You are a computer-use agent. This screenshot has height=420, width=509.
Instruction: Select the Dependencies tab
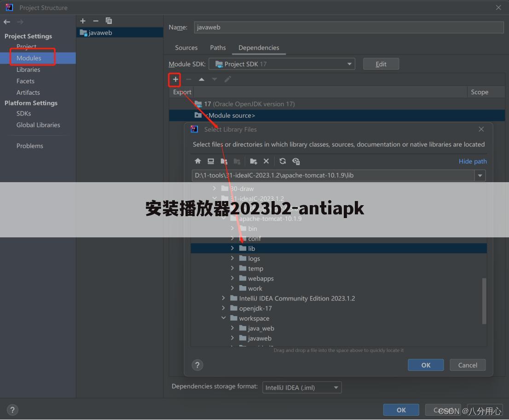(x=259, y=48)
